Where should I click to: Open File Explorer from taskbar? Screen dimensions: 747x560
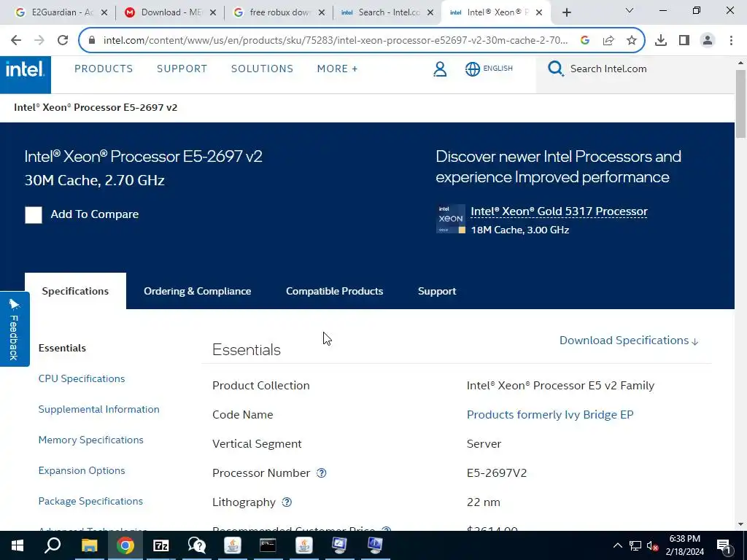point(89,545)
